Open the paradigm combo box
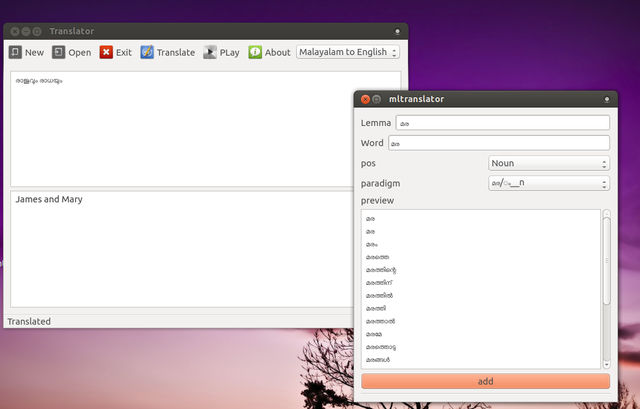 [x=548, y=183]
